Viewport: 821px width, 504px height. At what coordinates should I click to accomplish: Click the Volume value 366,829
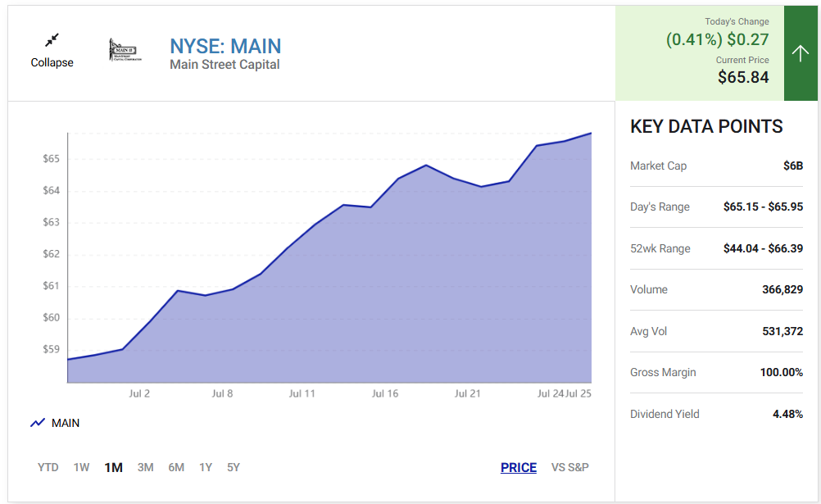click(782, 289)
